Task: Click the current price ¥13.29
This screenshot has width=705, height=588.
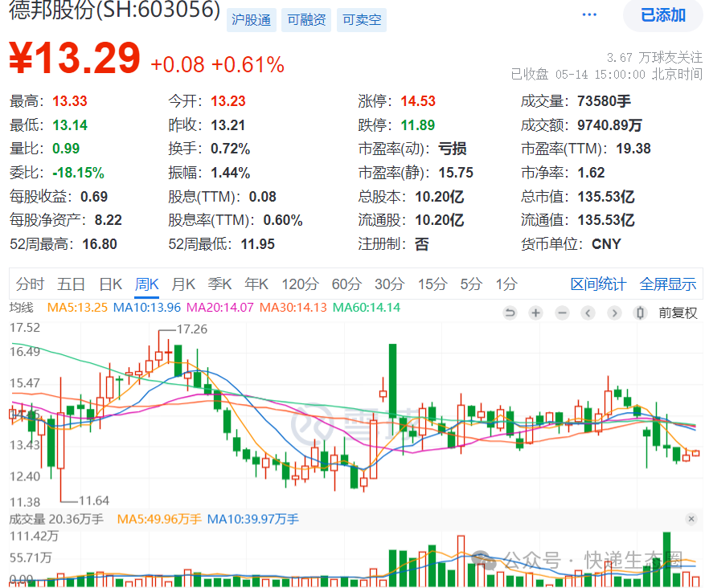Action: [x=75, y=58]
